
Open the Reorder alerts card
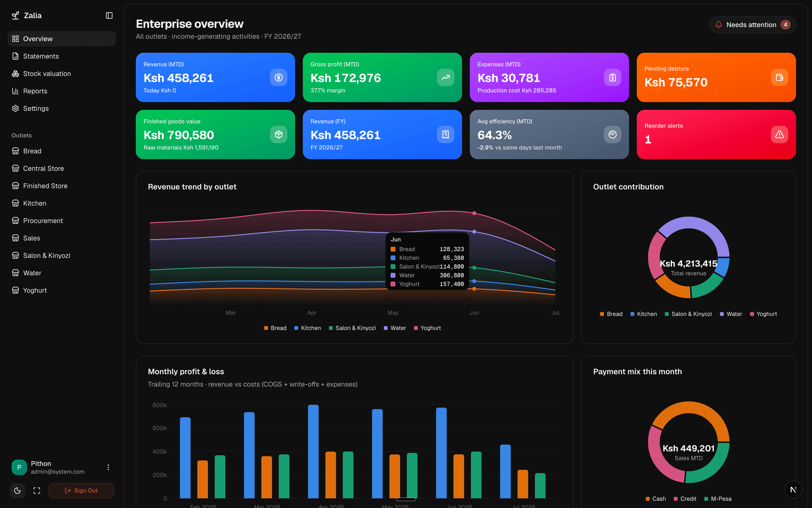click(716, 134)
